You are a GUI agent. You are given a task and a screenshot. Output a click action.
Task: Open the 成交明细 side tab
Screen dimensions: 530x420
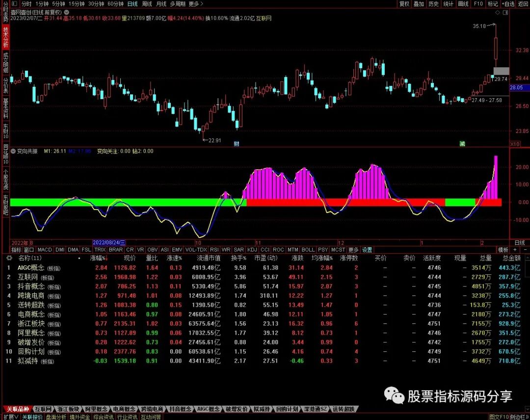pyautogui.click(x=6, y=62)
